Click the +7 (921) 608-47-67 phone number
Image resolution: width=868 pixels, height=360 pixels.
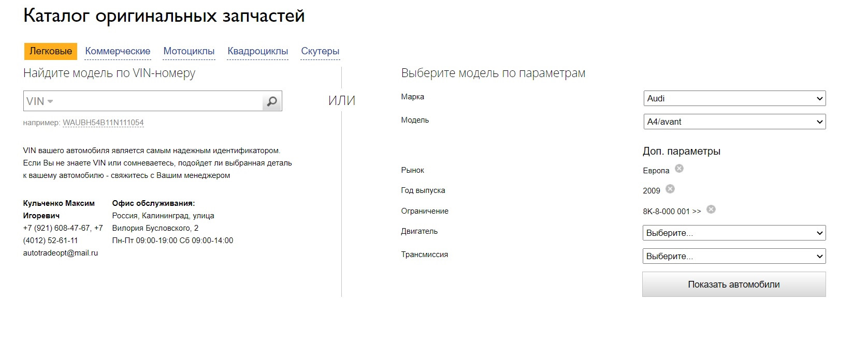[57, 228]
